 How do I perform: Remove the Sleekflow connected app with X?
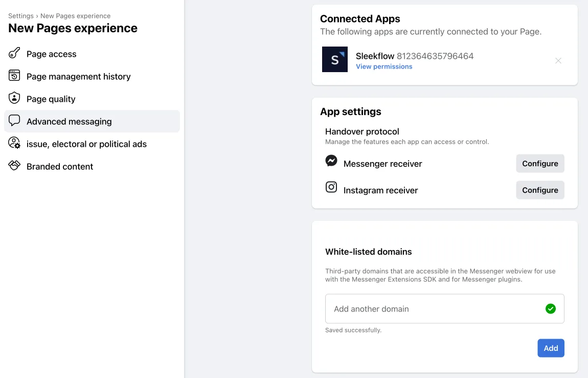pyautogui.click(x=558, y=61)
